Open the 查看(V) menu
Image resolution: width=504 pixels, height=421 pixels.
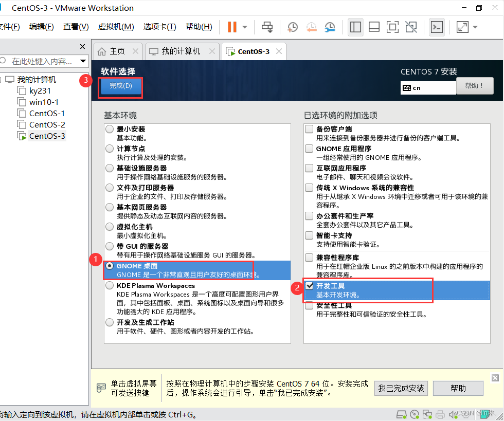[x=76, y=27]
